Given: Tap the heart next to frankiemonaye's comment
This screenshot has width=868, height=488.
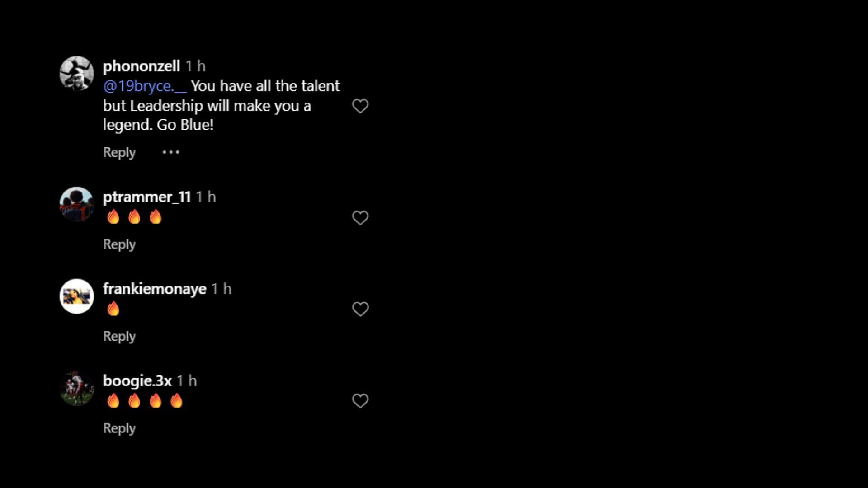Looking at the screenshot, I should pyautogui.click(x=360, y=309).
